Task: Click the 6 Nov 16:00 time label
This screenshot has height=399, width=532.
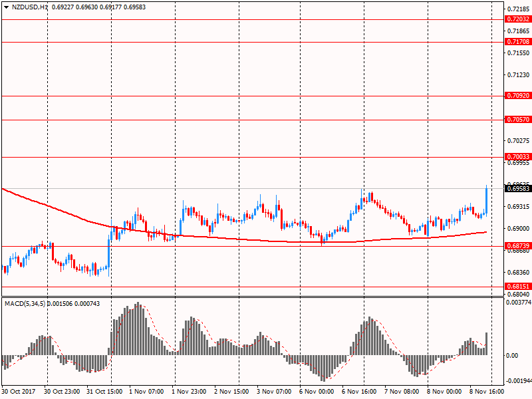Action: pos(359,392)
